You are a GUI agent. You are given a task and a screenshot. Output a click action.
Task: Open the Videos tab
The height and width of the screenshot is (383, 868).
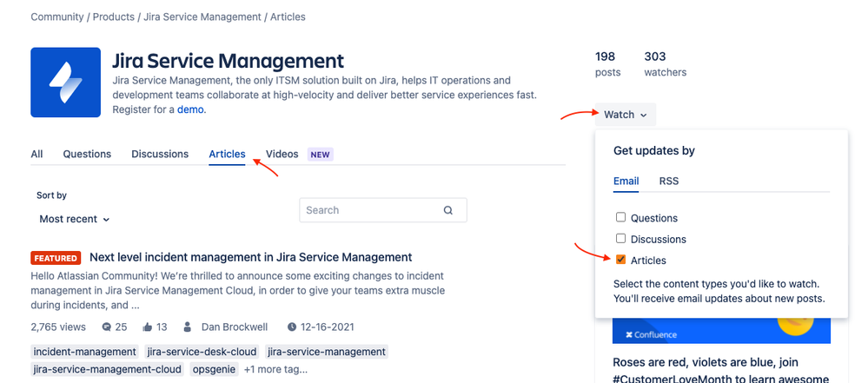(x=282, y=155)
